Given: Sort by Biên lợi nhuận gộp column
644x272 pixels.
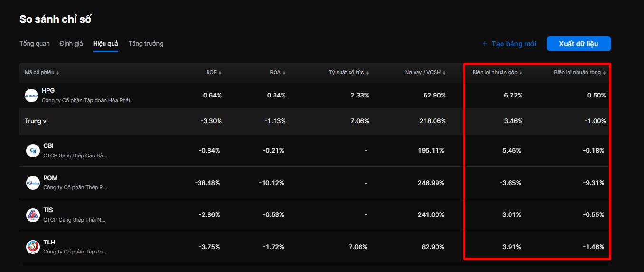Looking at the screenshot, I should point(497,73).
